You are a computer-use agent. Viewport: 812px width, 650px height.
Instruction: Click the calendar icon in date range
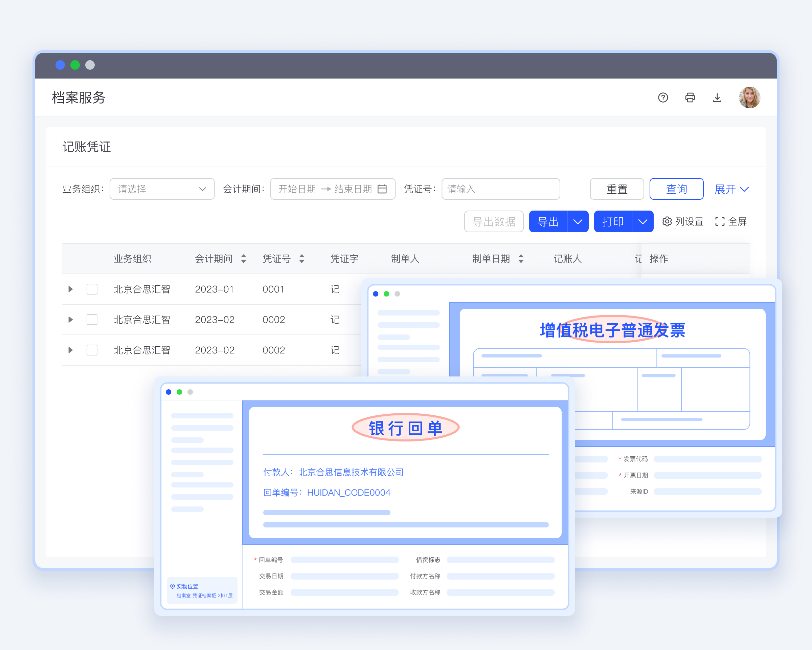coord(382,189)
